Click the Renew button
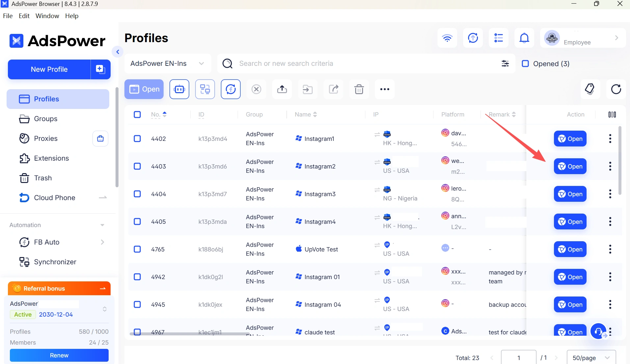This screenshot has width=630, height=364. (59, 355)
